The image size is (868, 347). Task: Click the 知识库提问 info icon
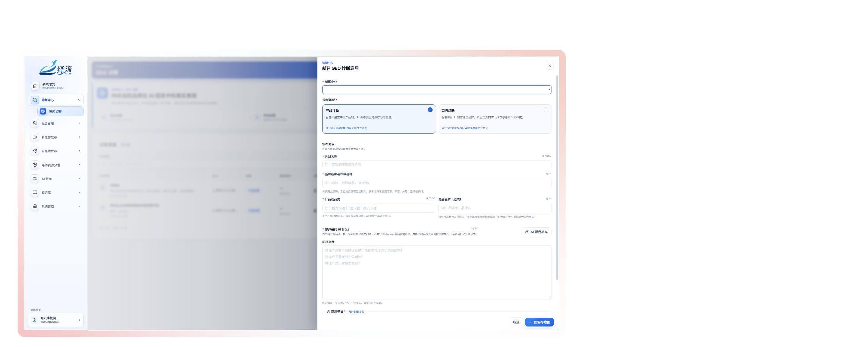point(34,320)
